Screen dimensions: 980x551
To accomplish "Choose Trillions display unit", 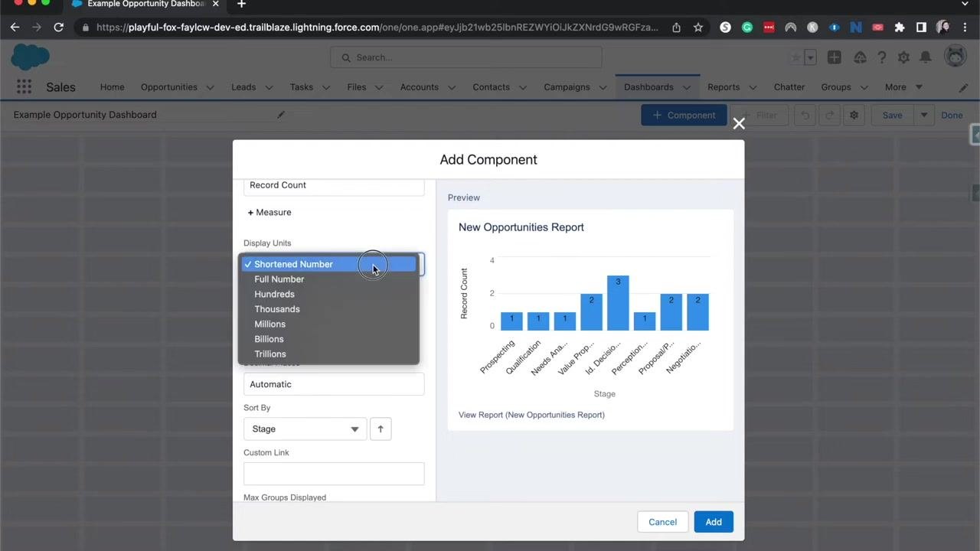I will (x=329, y=354).
